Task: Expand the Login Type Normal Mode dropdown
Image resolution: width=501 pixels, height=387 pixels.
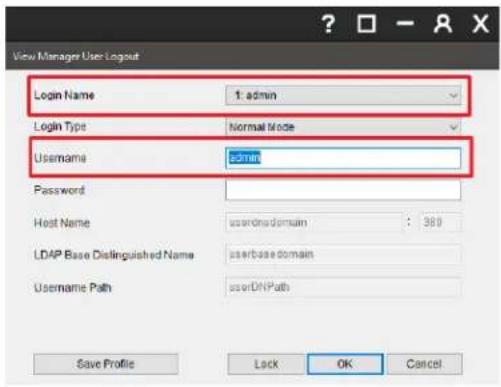Action: point(343,127)
